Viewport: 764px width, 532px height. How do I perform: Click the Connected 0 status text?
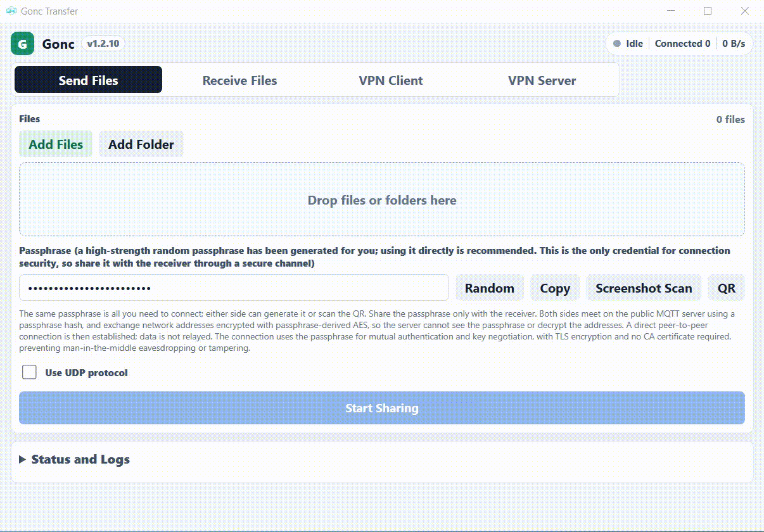tap(682, 44)
